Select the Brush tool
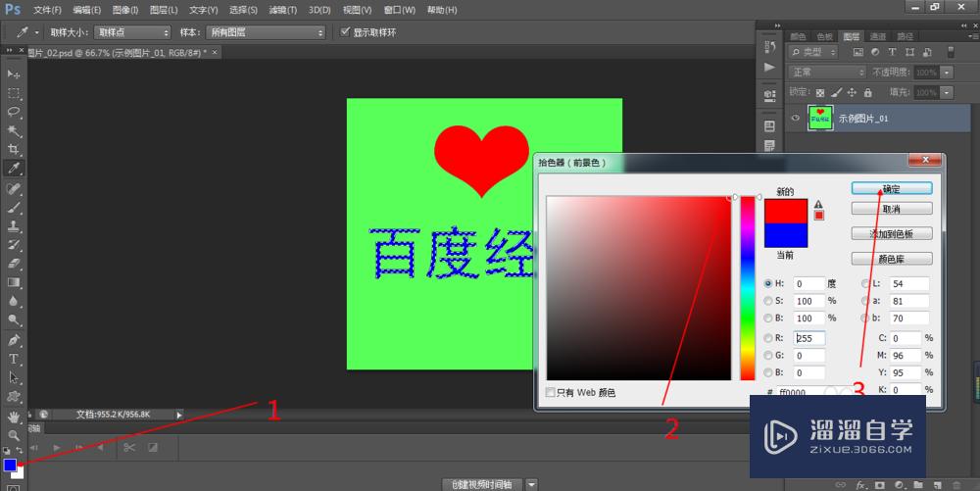Image resolution: width=980 pixels, height=491 pixels. (13, 207)
